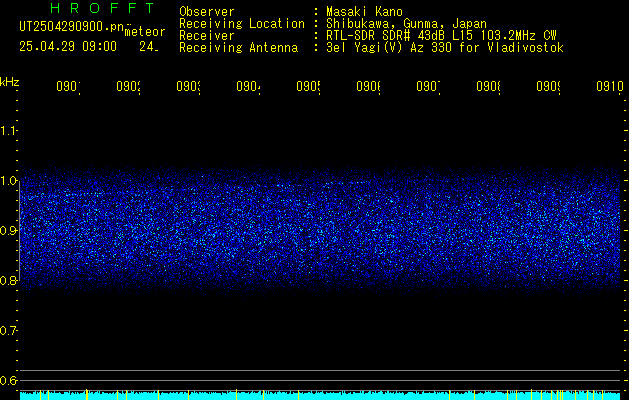
Task: Click the 0.7 frequency axis label
Action: tap(8, 330)
